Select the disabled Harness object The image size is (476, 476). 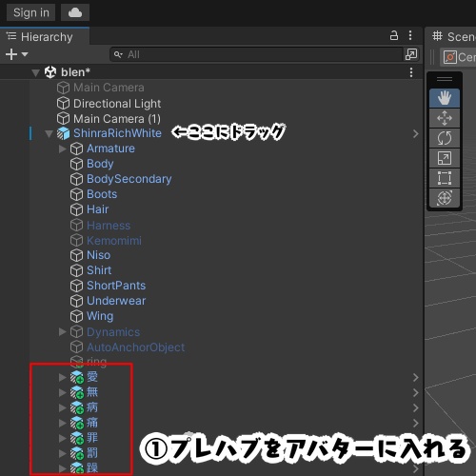point(109,226)
